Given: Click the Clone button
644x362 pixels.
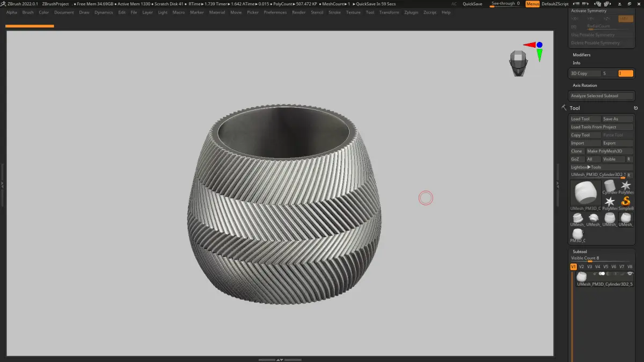Looking at the screenshot, I should [x=577, y=151].
